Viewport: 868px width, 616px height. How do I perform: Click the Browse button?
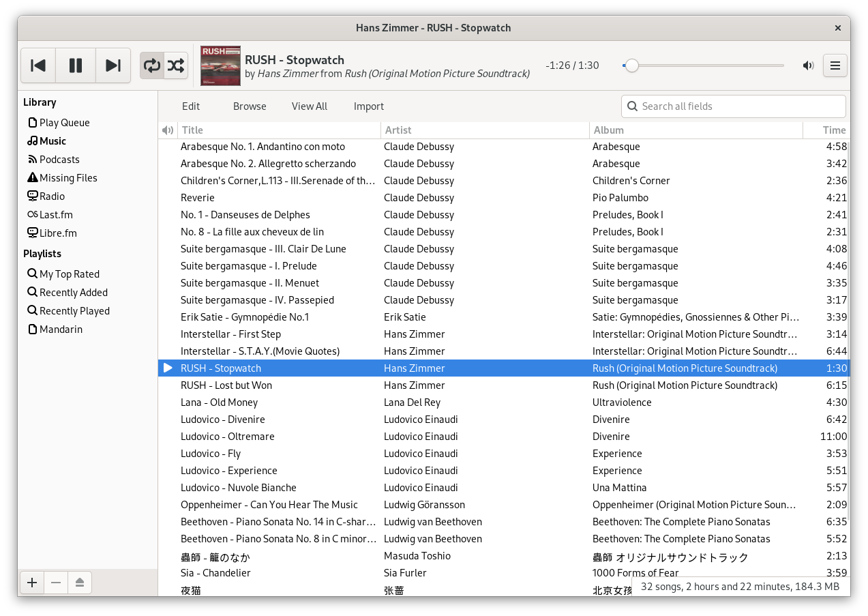pyautogui.click(x=249, y=106)
